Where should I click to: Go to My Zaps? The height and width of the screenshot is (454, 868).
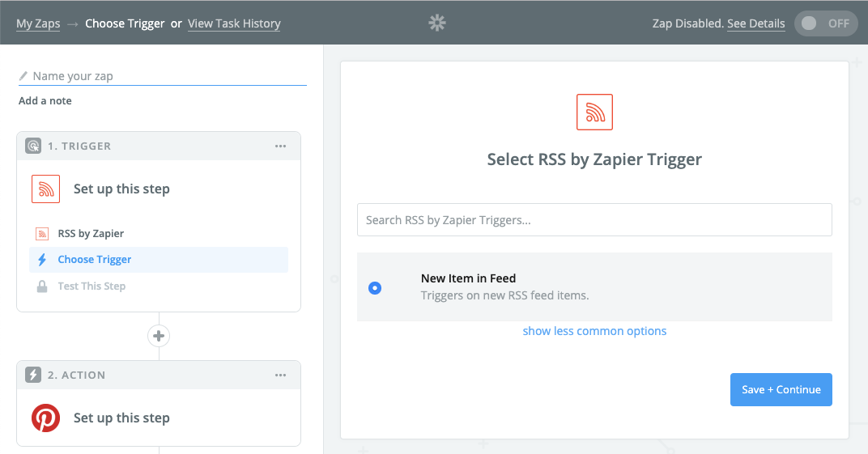coord(38,23)
